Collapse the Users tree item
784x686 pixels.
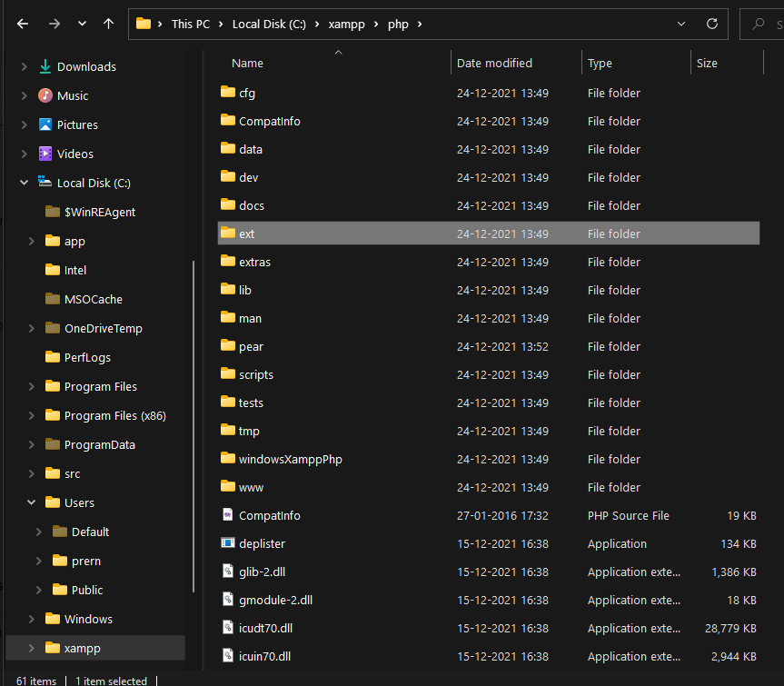point(31,502)
